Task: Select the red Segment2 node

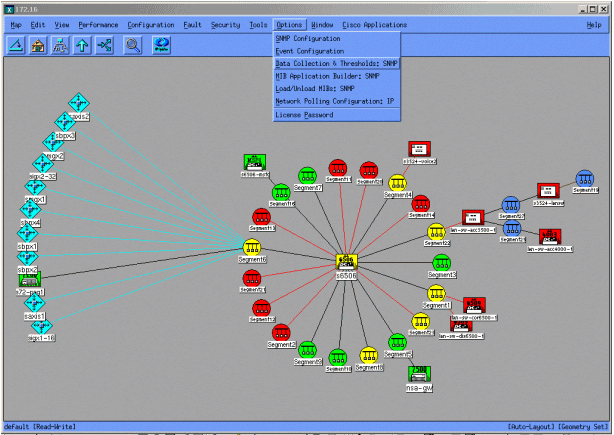Action: pos(281,333)
